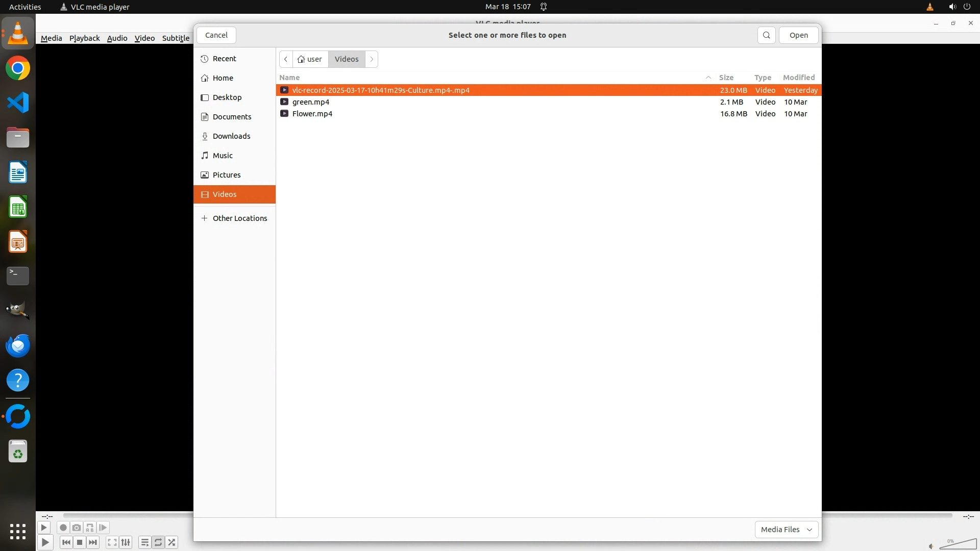This screenshot has width=980, height=551.
Task: Expand Other Locations in sidebar
Action: [x=239, y=218]
